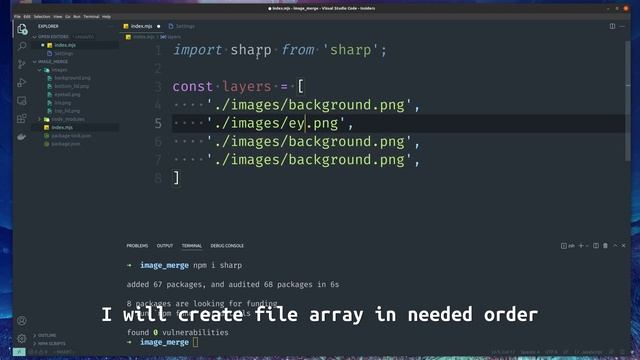Click the remote window indicator in status bar
This screenshot has width=640, height=360.
click(19, 352)
